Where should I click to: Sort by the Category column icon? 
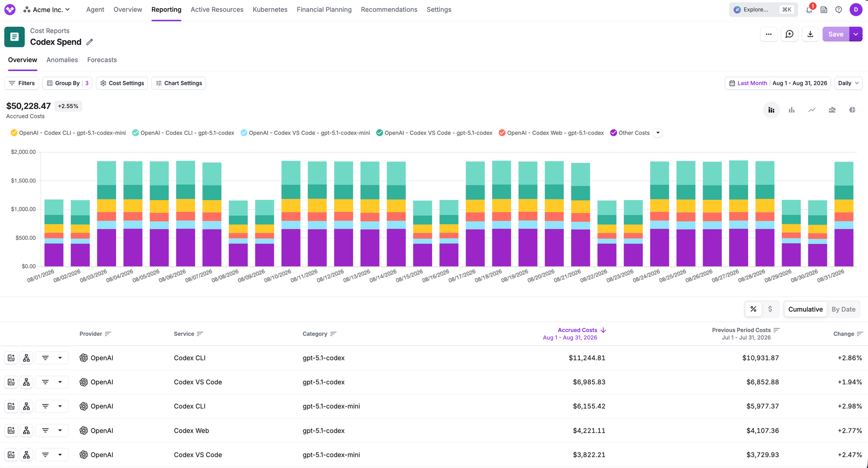click(333, 334)
